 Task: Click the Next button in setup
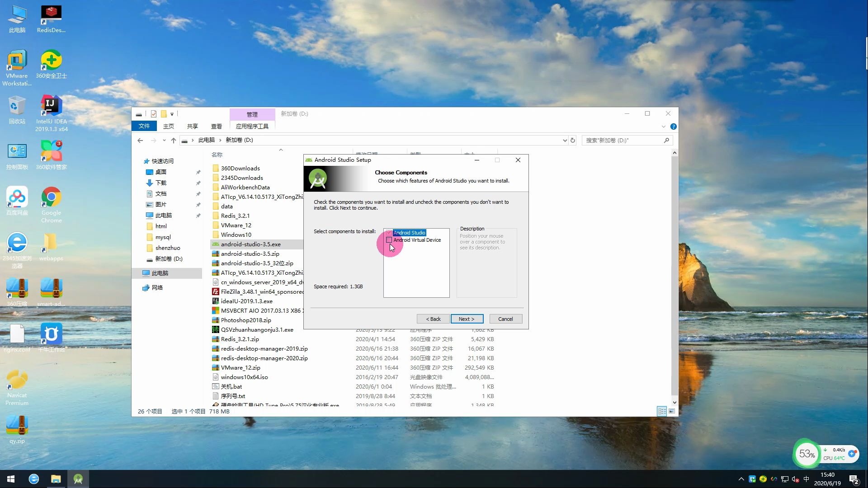(467, 319)
